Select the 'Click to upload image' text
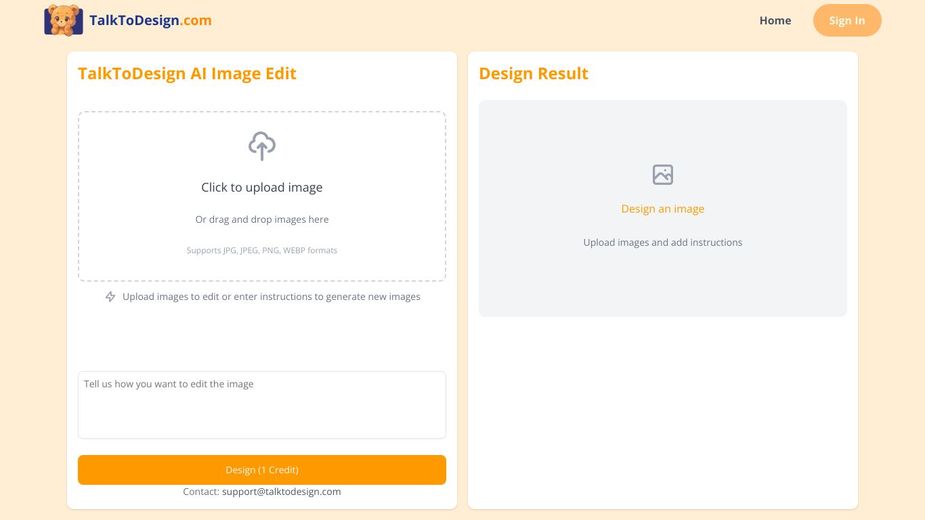925x520 pixels. tap(262, 187)
